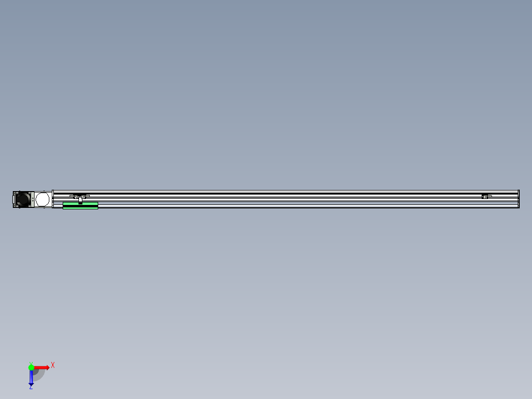Pick the limit sensor bracket near the right end
The width and height of the screenshot is (532, 399).
(486, 197)
